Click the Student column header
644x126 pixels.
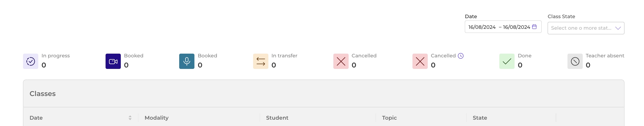click(x=277, y=118)
